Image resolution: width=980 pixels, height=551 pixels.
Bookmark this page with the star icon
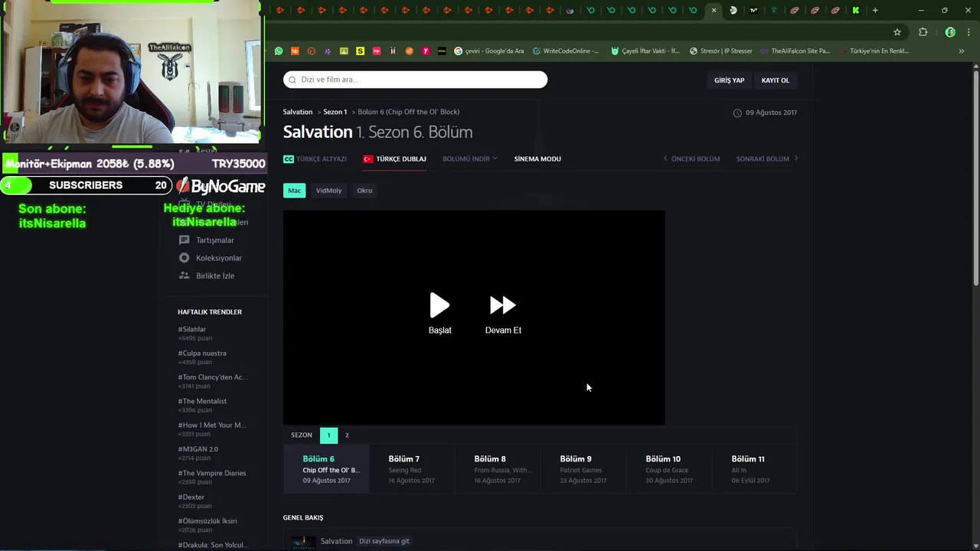click(897, 32)
